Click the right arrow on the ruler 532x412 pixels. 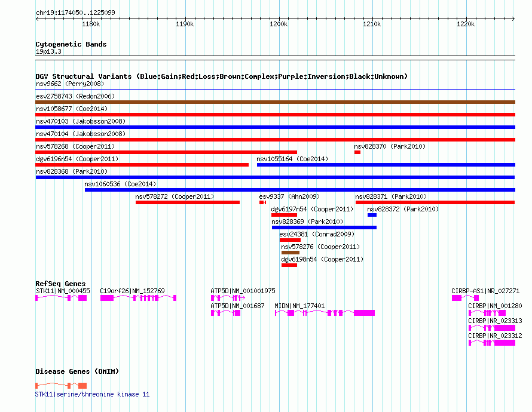tap(513, 19)
